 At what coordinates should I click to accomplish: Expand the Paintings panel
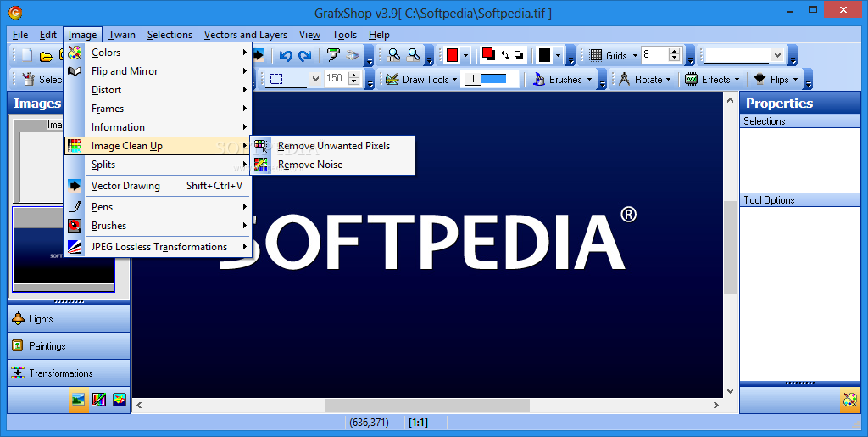point(69,345)
